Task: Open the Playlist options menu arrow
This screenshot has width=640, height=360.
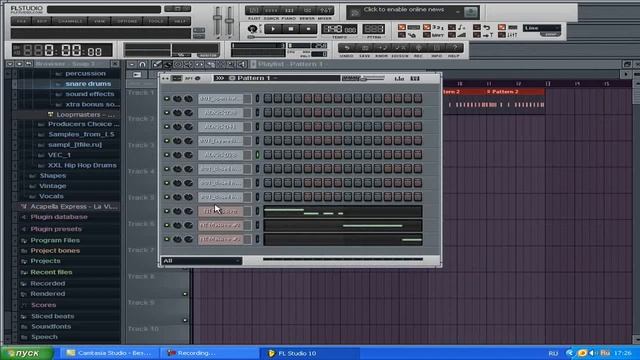Action: pos(131,64)
